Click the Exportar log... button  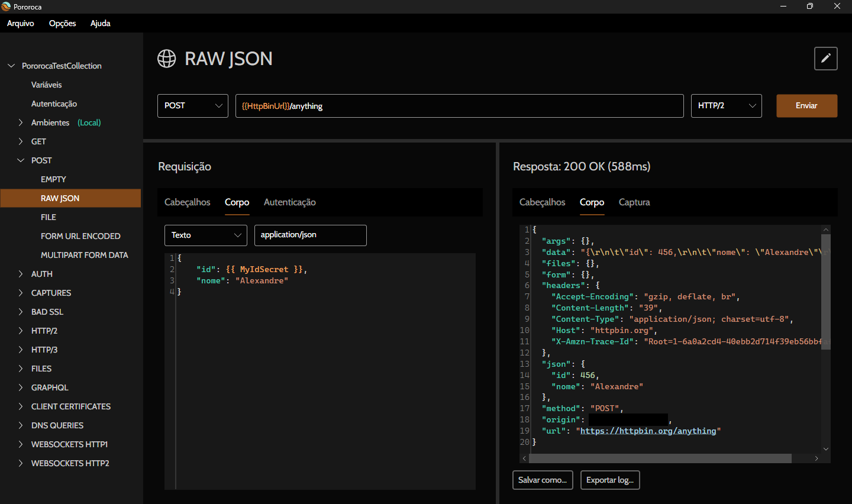tap(610, 480)
